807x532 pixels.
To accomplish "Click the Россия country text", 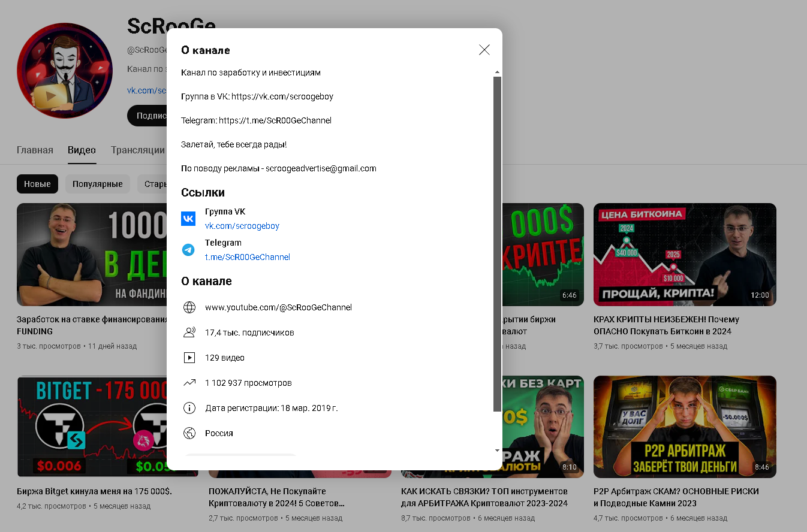I will [219, 433].
